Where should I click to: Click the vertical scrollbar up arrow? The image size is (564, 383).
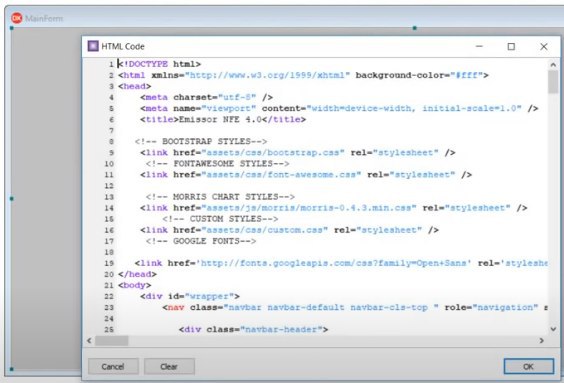pos(553,65)
